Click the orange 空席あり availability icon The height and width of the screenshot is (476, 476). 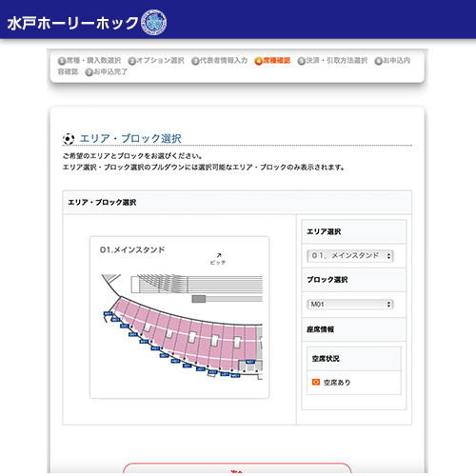(316, 382)
